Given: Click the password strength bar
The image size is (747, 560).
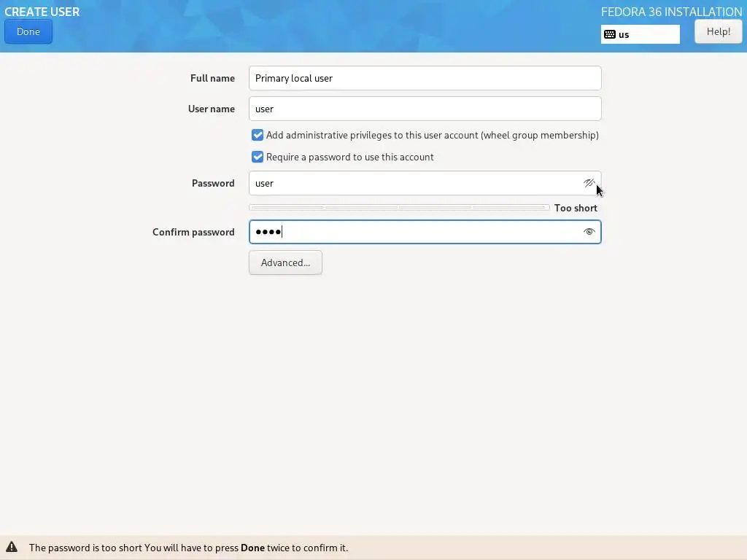Looking at the screenshot, I should [x=399, y=208].
